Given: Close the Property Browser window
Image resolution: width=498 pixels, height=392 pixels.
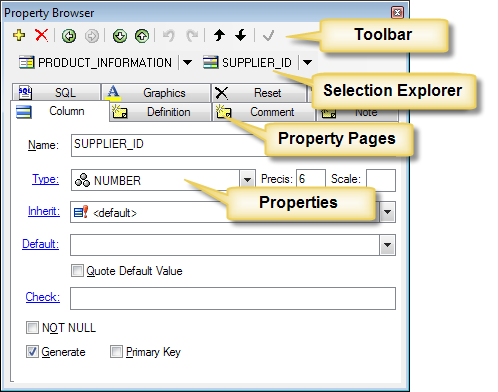Looking at the screenshot, I should [x=397, y=13].
